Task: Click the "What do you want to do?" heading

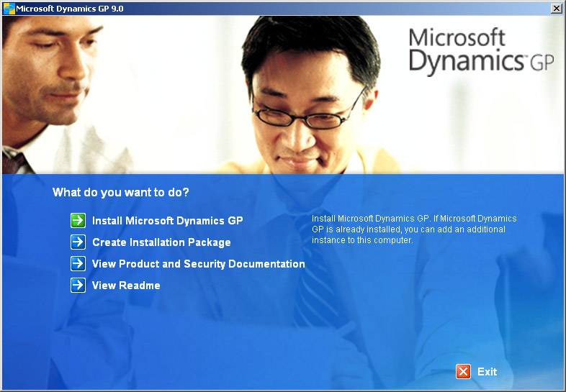Action: pos(120,192)
